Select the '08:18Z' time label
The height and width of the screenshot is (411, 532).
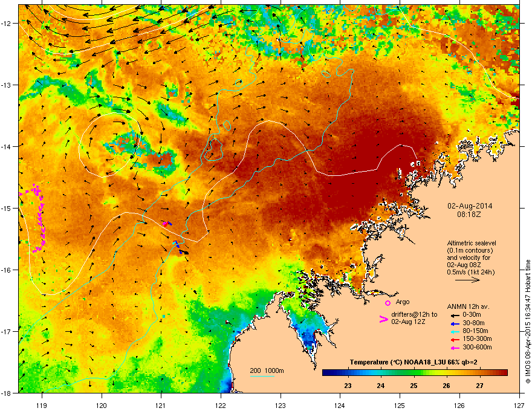point(469,215)
